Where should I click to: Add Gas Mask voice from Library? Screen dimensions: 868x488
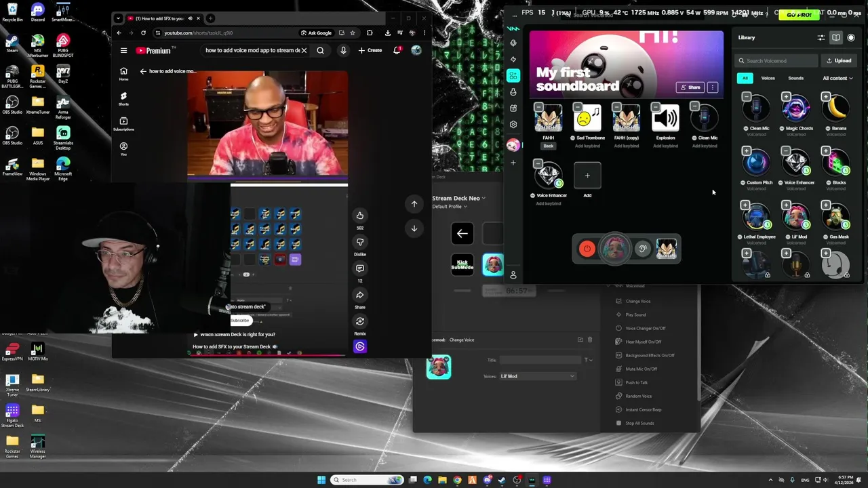pyautogui.click(x=826, y=205)
